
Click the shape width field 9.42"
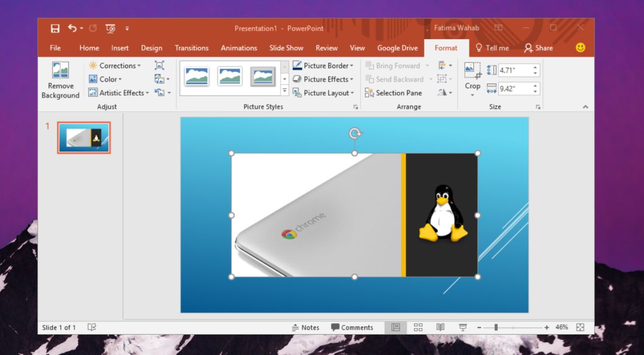(x=515, y=88)
